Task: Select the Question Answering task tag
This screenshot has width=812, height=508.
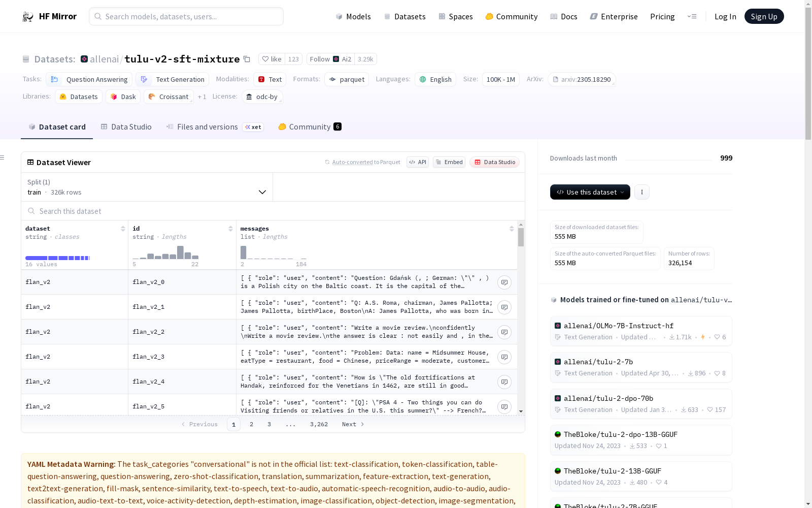Action: click(89, 79)
